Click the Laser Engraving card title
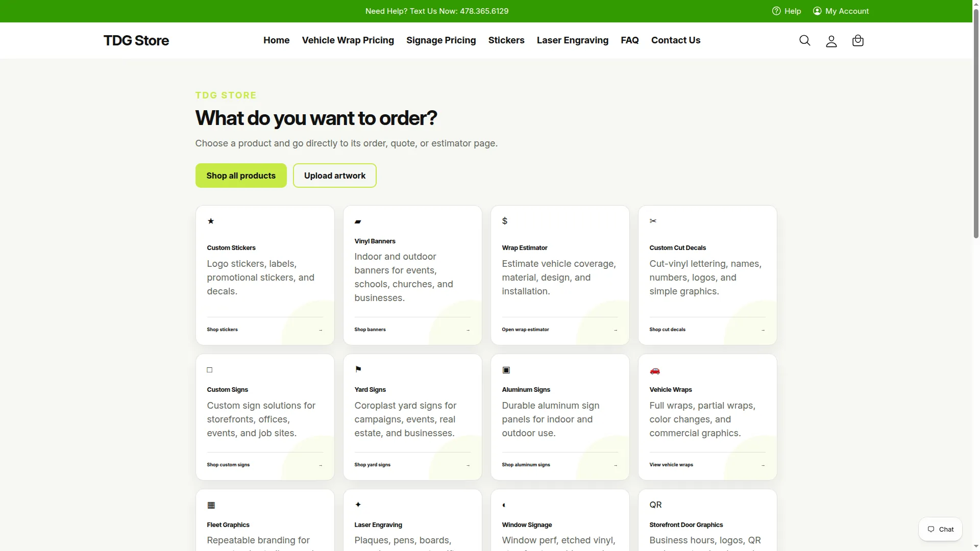980x551 pixels. tap(378, 524)
